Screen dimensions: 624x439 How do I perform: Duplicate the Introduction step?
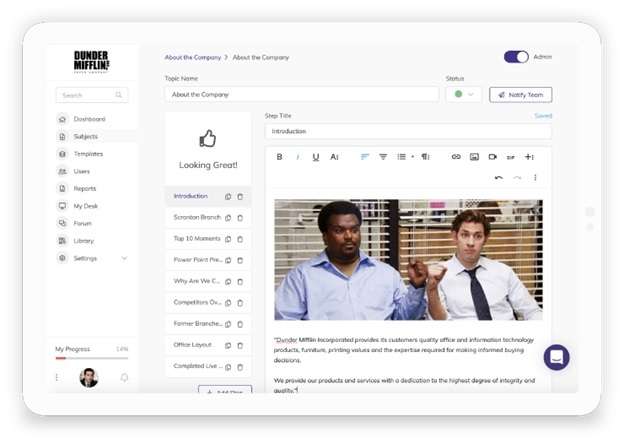click(x=228, y=197)
